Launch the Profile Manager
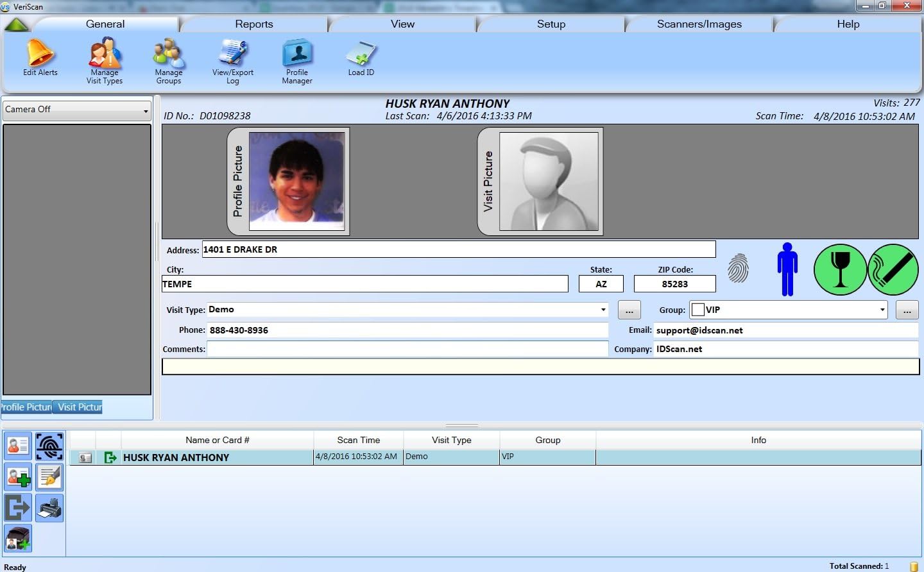Image resolution: width=924 pixels, height=572 pixels. pyautogui.click(x=296, y=58)
